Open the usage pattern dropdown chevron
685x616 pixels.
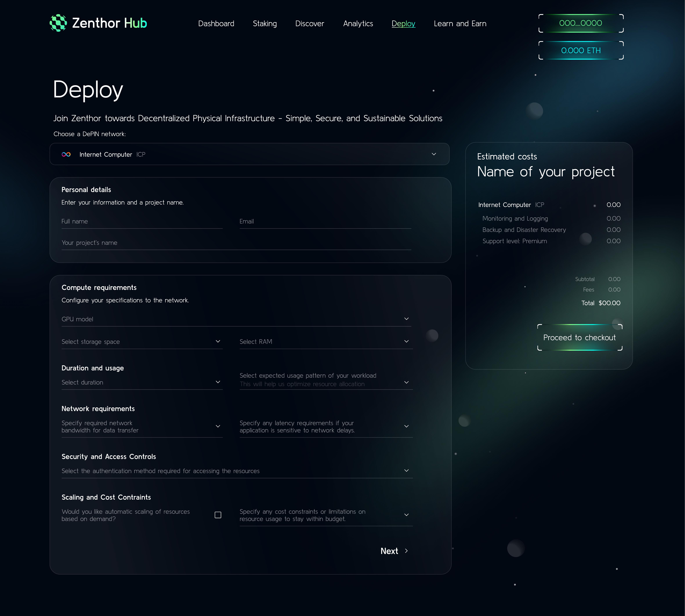(x=406, y=382)
